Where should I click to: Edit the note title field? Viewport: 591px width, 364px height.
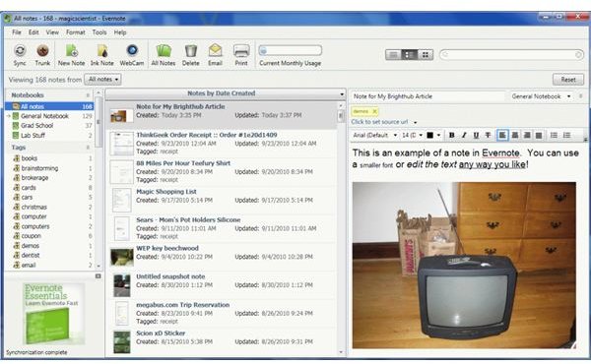[427, 96]
